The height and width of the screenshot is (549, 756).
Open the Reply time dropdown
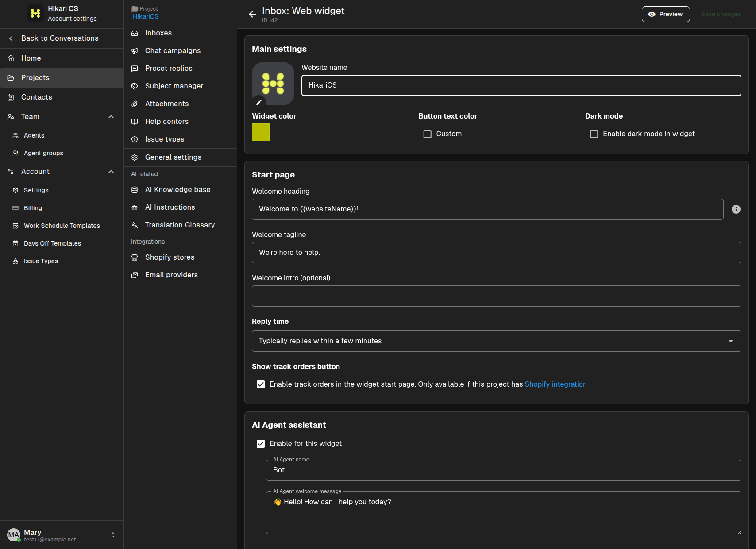(496, 341)
